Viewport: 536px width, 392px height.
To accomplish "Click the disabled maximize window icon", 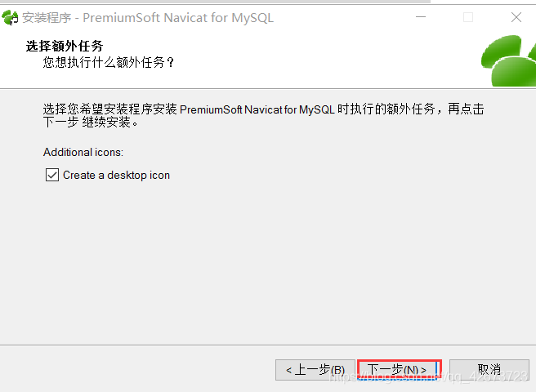I will point(468,17).
